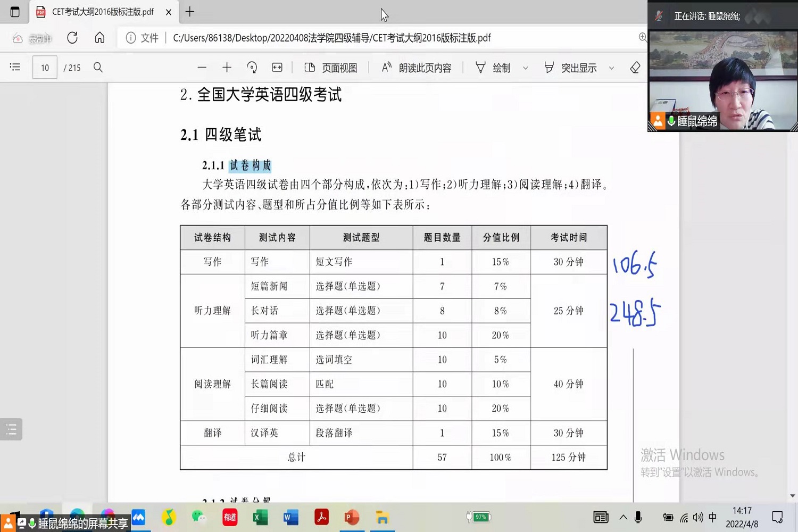Image resolution: width=798 pixels, height=532 pixels.
Task: Zoom in using the plus button
Action: tap(227, 68)
